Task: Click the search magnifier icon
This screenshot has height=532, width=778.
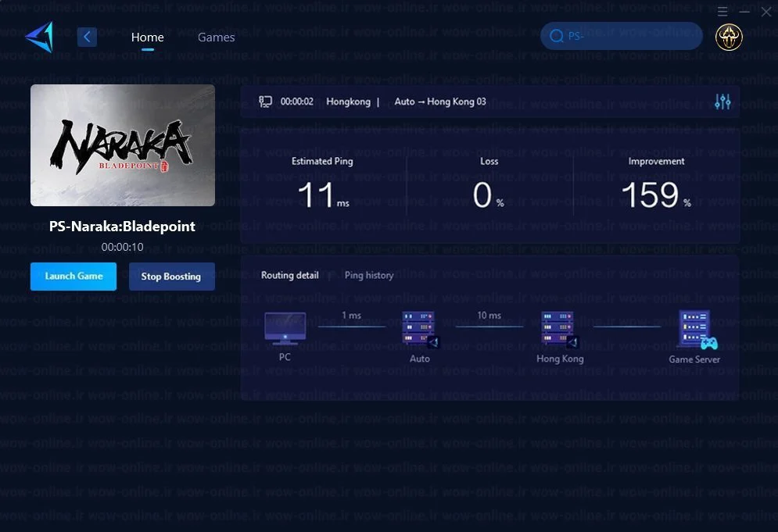Action: pyautogui.click(x=557, y=36)
